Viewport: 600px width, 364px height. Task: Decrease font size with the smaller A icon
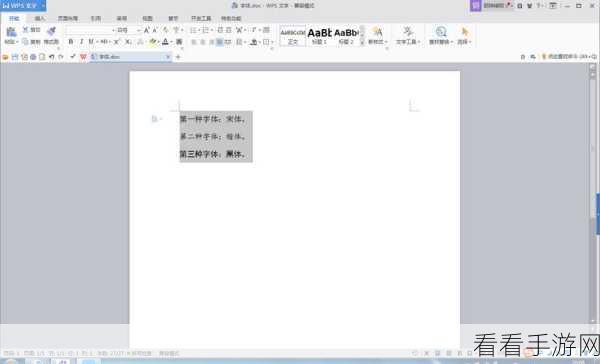click(155, 30)
